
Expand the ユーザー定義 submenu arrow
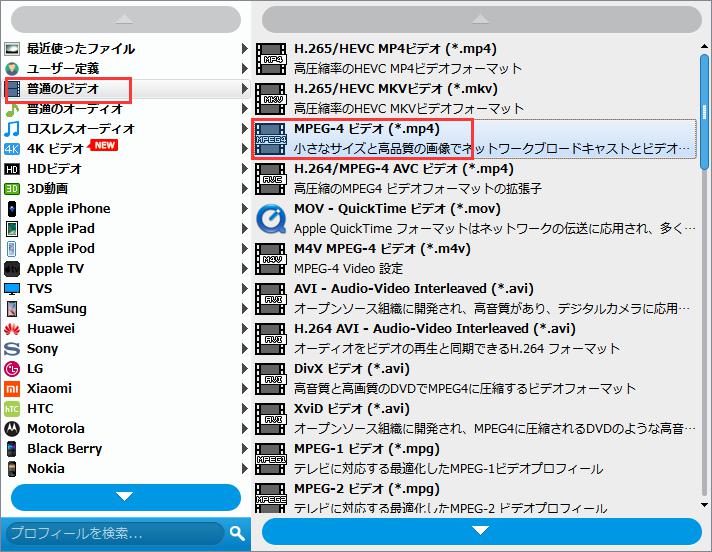click(245, 69)
